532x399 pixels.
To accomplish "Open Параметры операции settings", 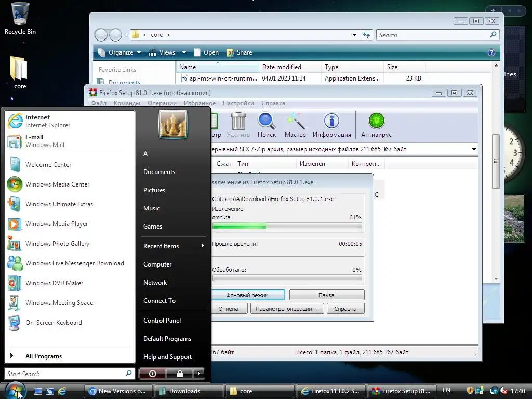I will [x=287, y=309].
